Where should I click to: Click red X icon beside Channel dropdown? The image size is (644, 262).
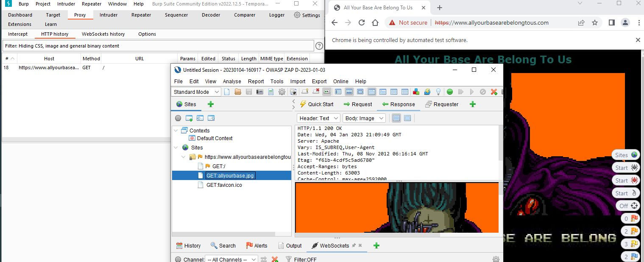tap(275, 259)
